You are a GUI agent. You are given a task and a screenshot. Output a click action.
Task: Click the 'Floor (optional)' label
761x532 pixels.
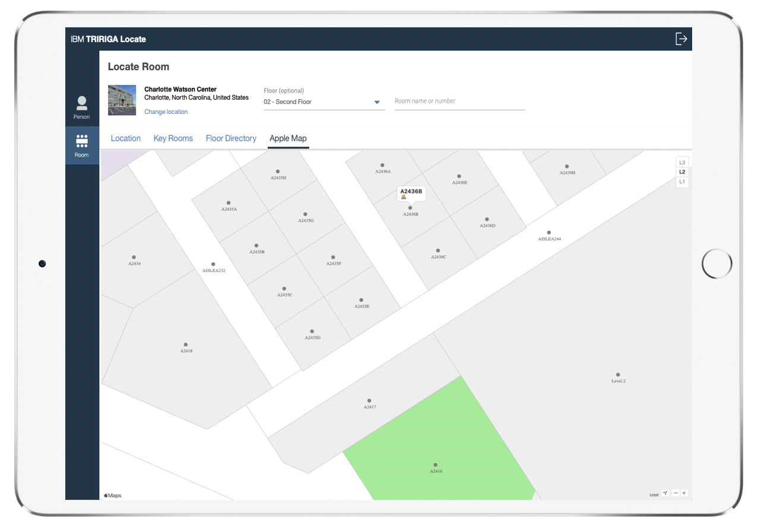284,91
